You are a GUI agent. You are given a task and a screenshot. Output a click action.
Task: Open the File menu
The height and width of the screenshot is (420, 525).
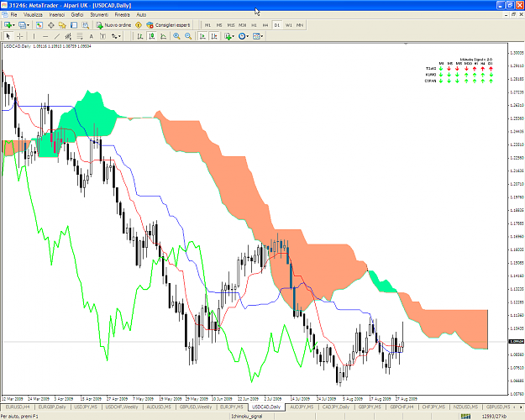click(13, 15)
